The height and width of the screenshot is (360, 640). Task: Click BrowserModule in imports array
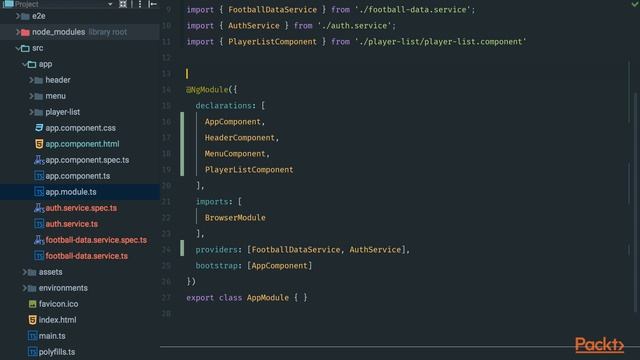click(x=235, y=218)
